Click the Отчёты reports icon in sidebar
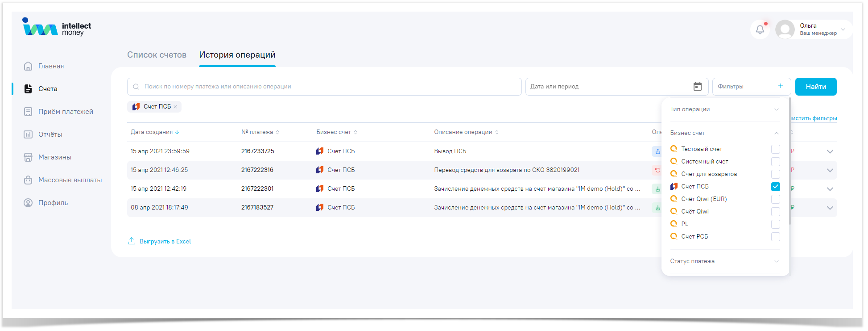The image size is (868, 331). click(28, 134)
